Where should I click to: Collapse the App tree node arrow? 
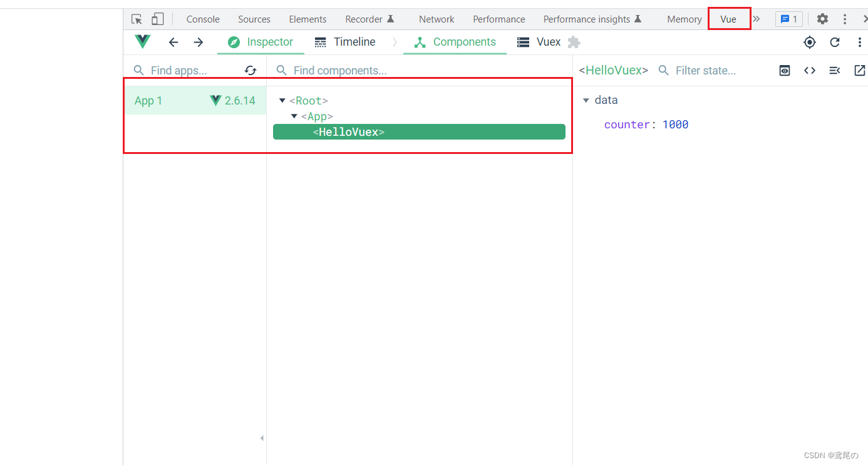coord(294,116)
